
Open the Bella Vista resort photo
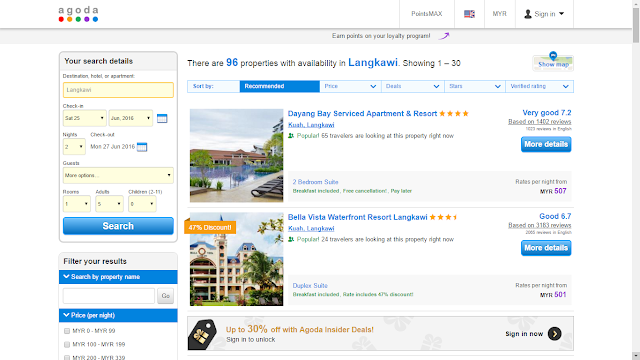click(x=236, y=259)
